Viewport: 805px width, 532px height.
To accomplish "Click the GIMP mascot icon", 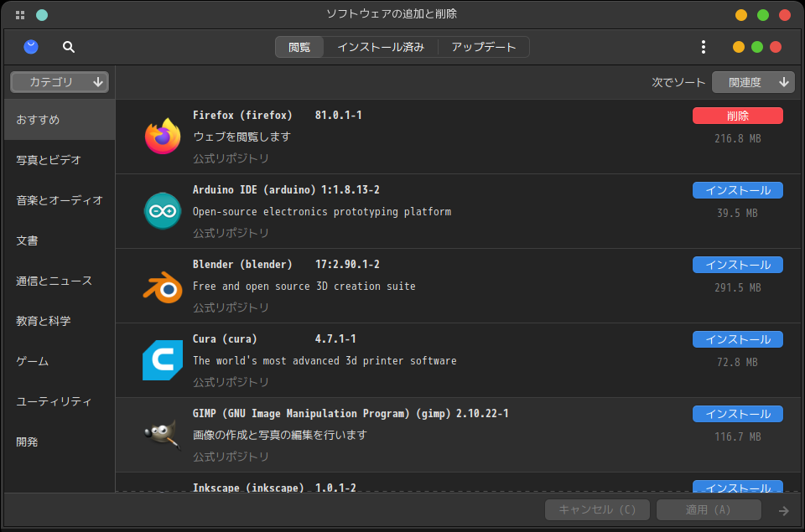I will (x=162, y=435).
